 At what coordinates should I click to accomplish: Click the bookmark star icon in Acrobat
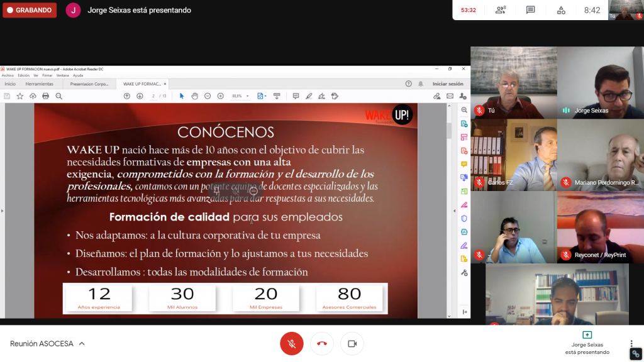tap(19, 96)
